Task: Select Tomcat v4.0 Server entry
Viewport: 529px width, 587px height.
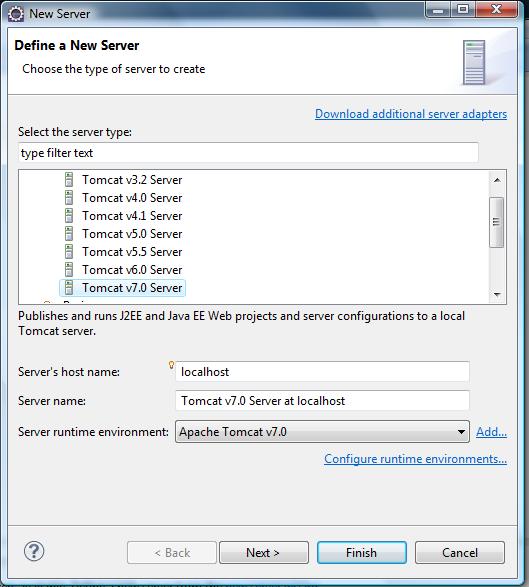Action: 132,198
